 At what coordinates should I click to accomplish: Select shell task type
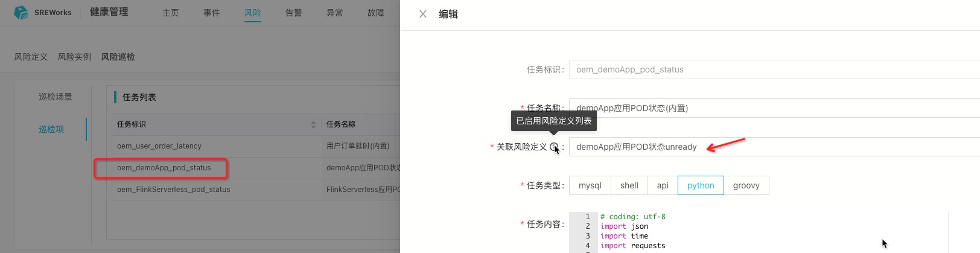(629, 185)
